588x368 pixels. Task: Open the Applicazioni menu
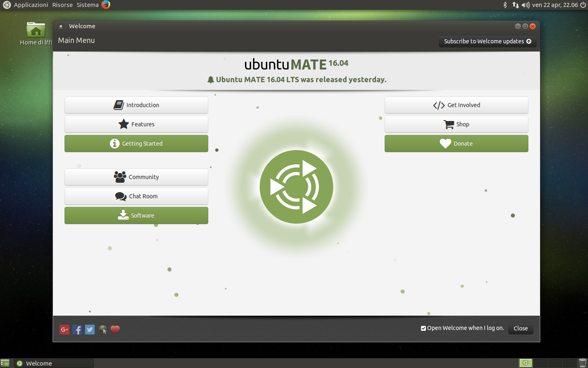click(x=31, y=5)
